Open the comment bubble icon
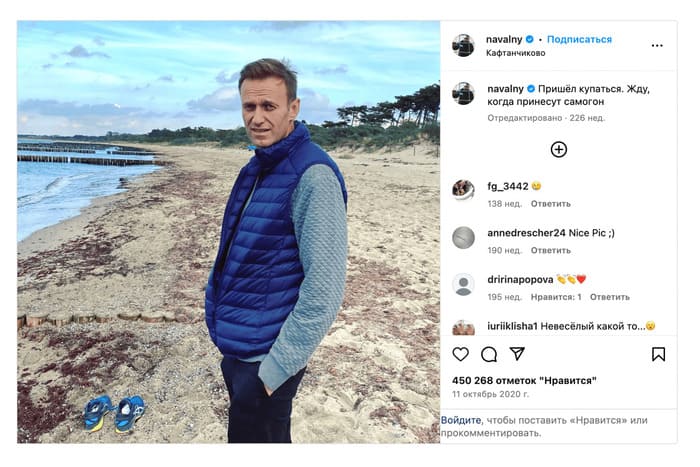Screen dimensions: 700x467 click(x=489, y=354)
